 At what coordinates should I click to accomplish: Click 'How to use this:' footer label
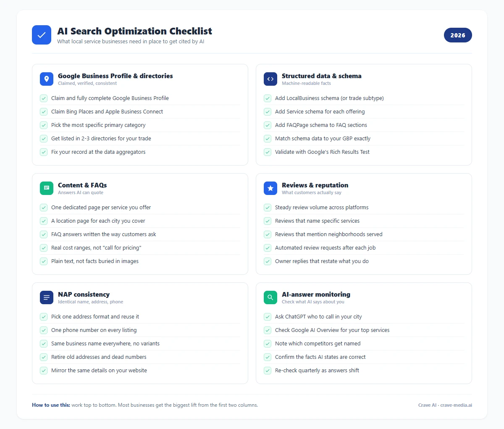point(51,405)
